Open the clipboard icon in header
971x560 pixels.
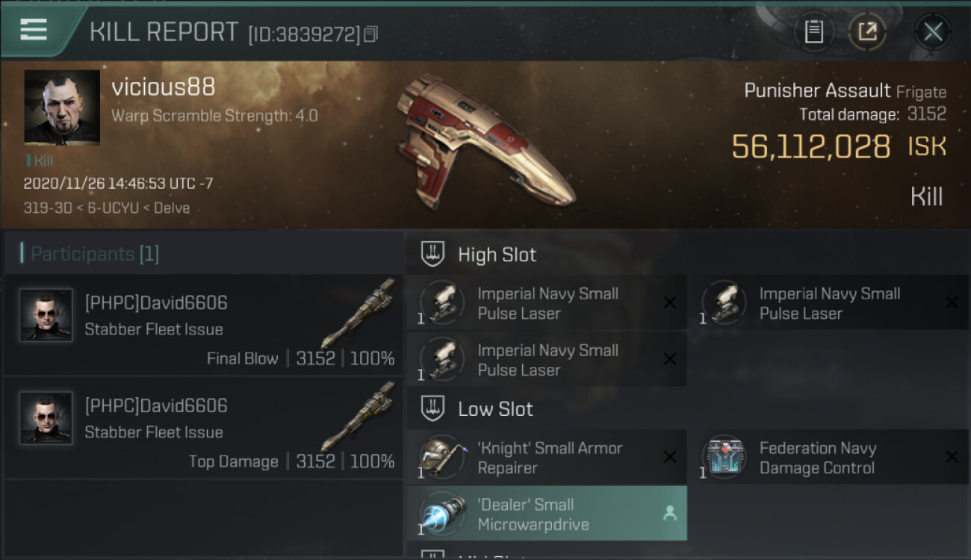(x=813, y=31)
